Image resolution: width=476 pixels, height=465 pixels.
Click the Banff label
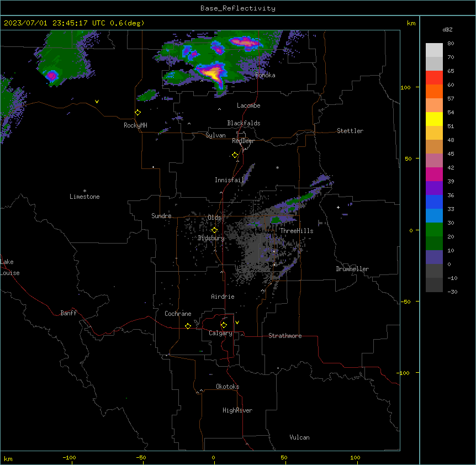(x=68, y=313)
